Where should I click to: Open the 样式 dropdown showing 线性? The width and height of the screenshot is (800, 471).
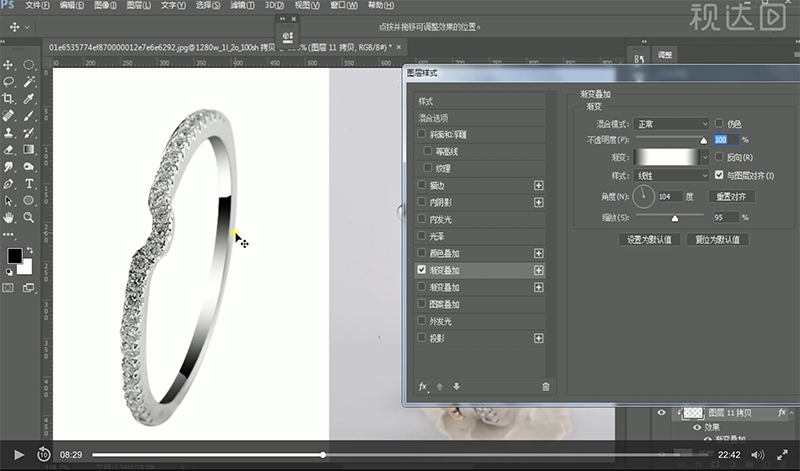pyautogui.click(x=671, y=176)
